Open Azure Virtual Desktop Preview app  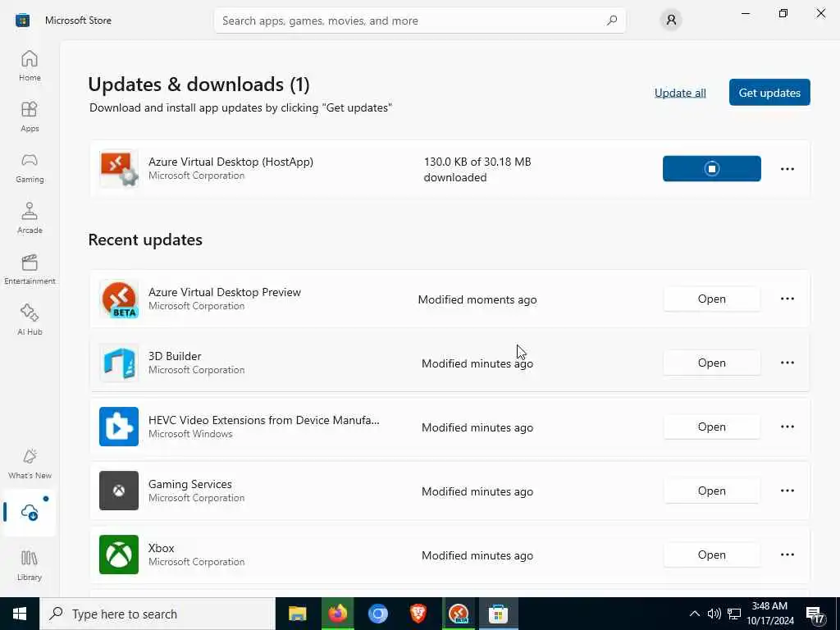pyautogui.click(x=711, y=299)
